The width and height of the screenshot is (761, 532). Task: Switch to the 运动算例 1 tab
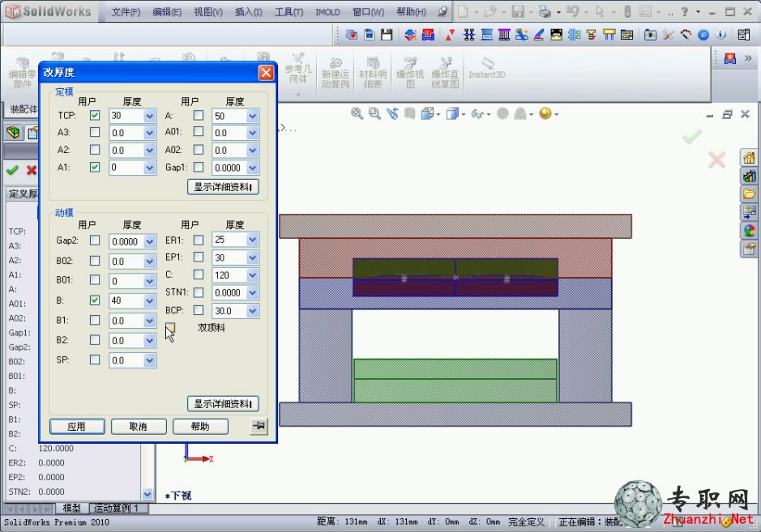pyautogui.click(x=117, y=508)
